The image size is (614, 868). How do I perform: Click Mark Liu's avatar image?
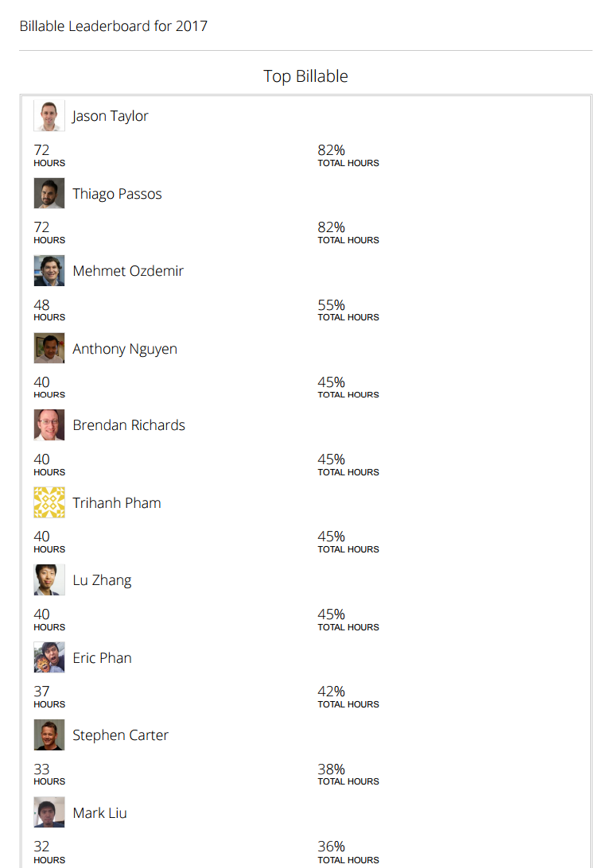49,813
